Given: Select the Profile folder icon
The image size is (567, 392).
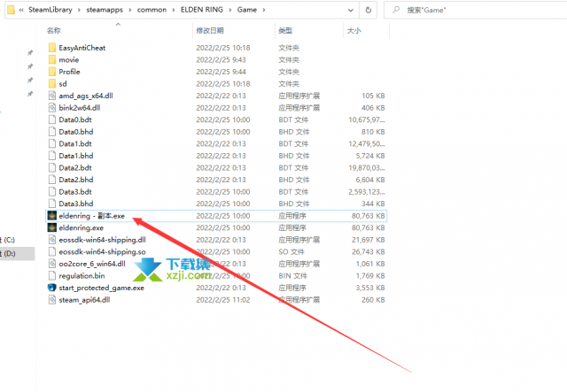Looking at the screenshot, I should [52, 72].
